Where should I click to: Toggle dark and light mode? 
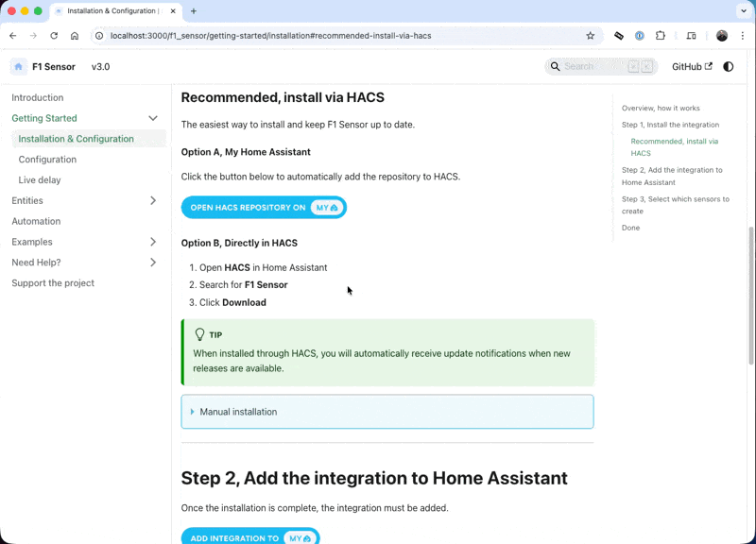coord(728,67)
